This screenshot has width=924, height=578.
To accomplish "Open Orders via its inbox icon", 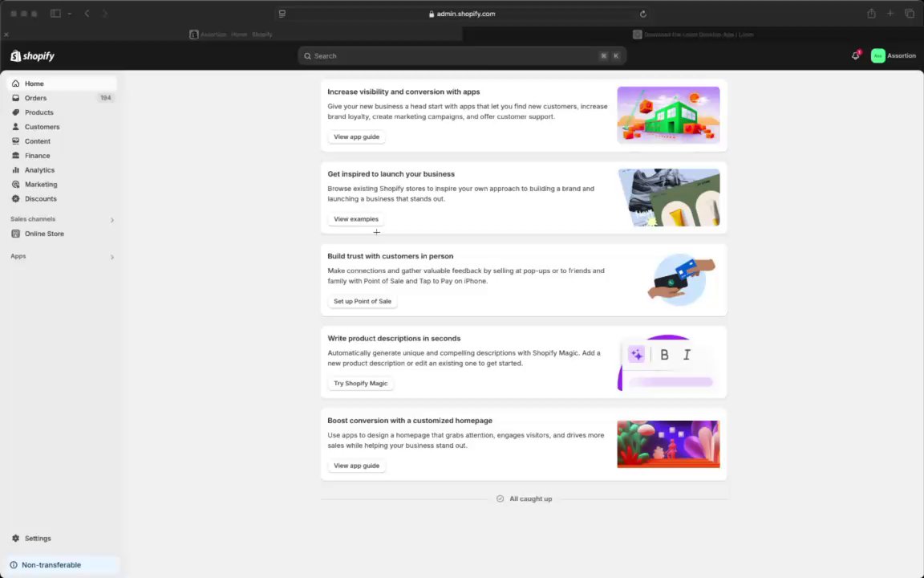I will coord(16,98).
